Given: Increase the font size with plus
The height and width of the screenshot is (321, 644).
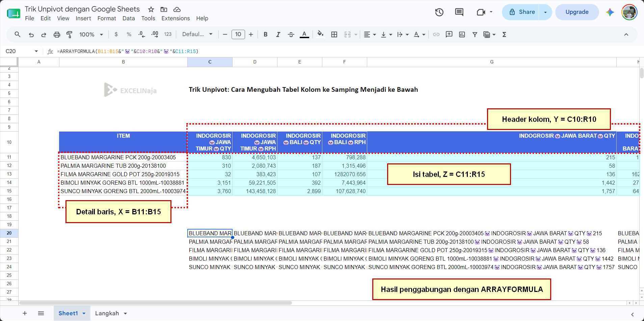Looking at the screenshot, I should (251, 34).
